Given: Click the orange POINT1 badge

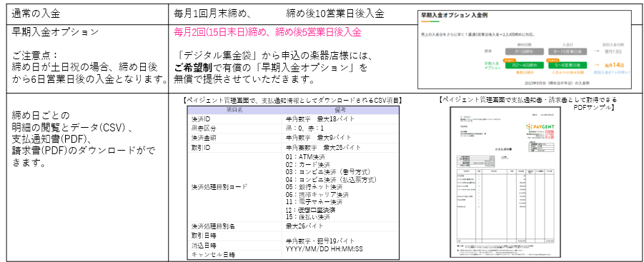Looking at the screenshot, I should pos(510,59).
